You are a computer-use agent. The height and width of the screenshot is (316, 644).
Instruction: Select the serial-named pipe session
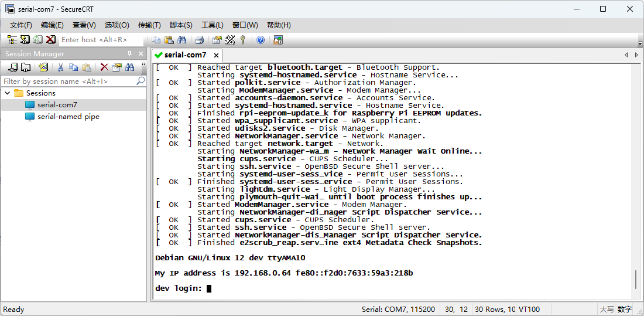[x=68, y=117]
